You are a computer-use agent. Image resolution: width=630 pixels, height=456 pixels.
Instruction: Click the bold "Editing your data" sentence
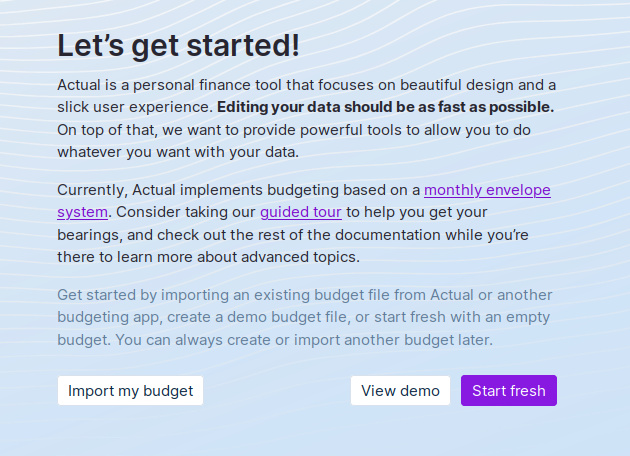tap(385, 107)
